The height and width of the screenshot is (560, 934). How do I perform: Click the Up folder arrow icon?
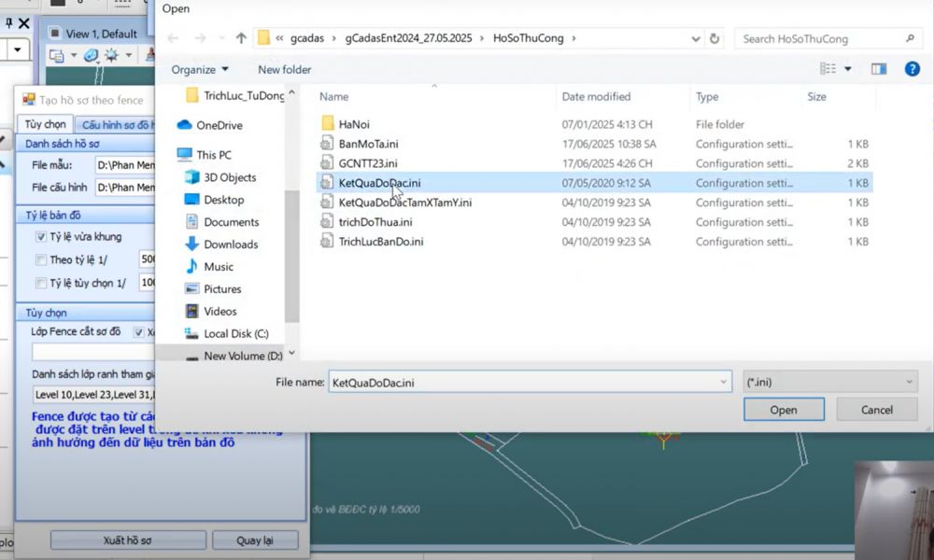241,39
